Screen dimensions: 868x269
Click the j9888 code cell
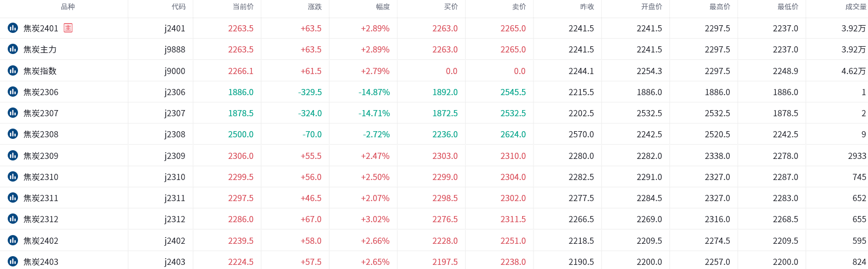point(175,49)
